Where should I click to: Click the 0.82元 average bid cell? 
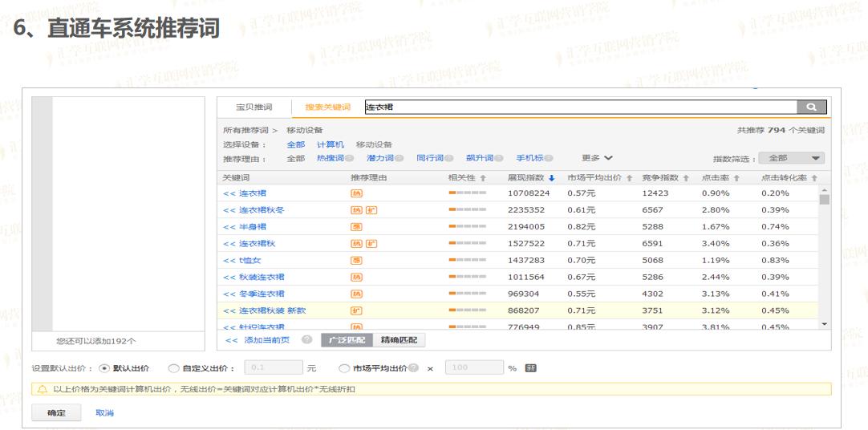(x=582, y=227)
